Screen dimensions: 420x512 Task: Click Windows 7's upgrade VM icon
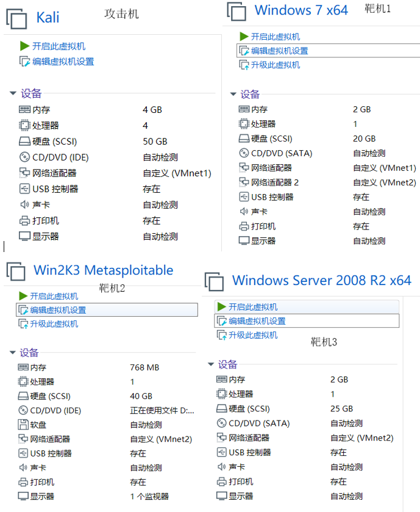244,65
